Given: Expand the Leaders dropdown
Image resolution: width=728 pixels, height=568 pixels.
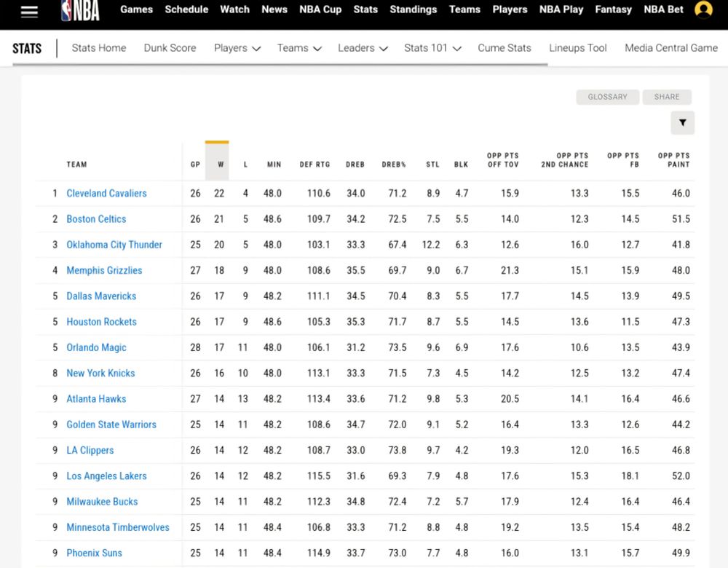Looking at the screenshot, I should pos(363,48).
